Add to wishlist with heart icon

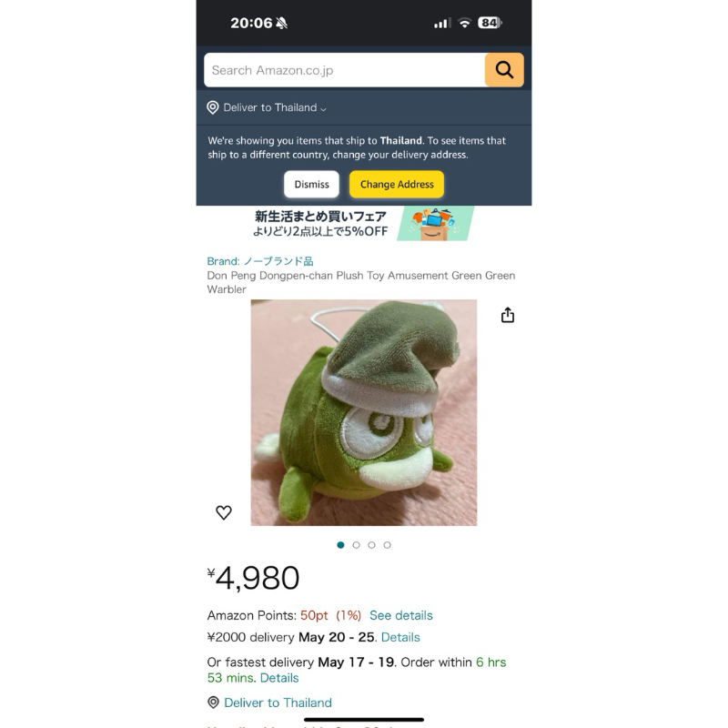(x=223, y=512)
